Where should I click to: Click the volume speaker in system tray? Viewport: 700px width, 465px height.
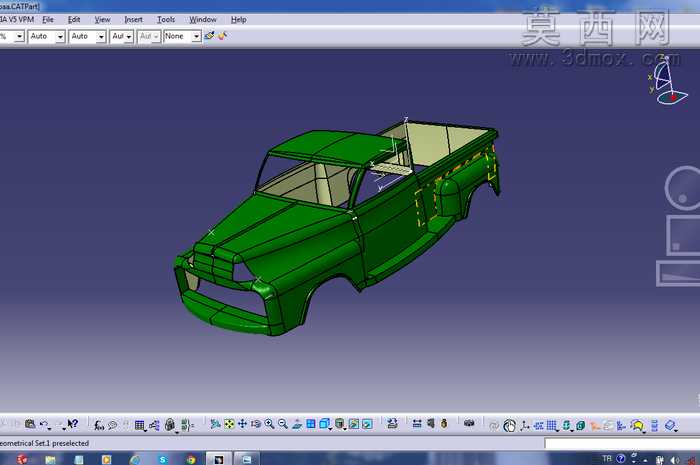click(x=675, y=460)
